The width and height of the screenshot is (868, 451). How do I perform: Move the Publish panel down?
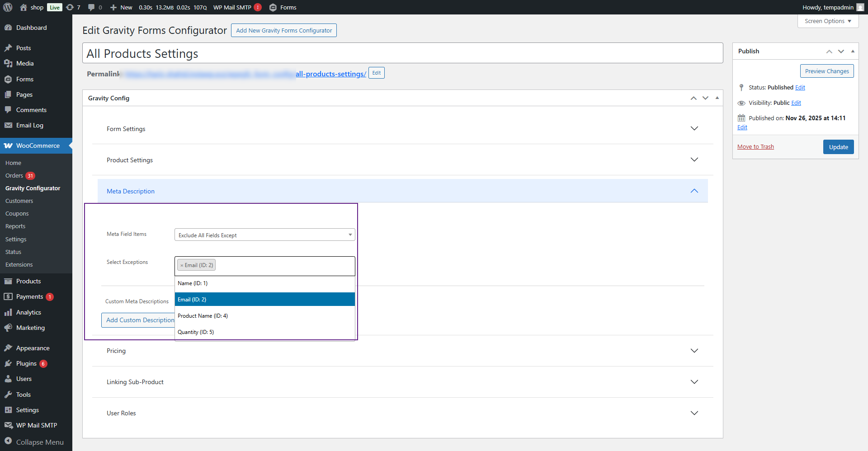pyautogui.click(x=841, y=52)
